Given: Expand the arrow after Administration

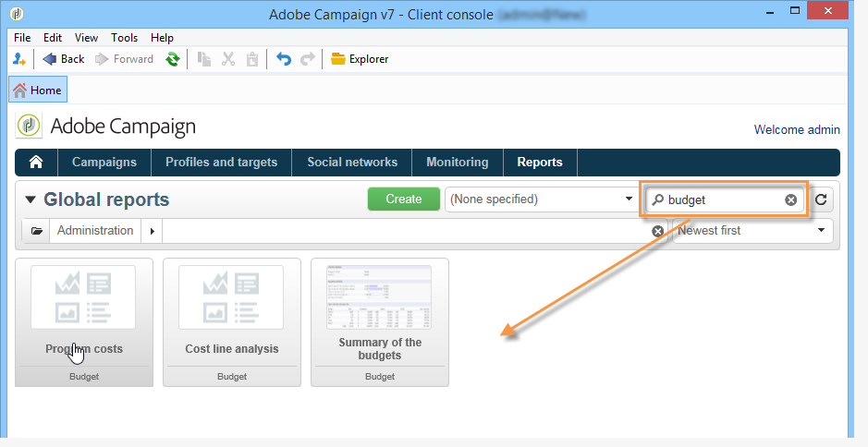Looking at the screenshot, I should coord(152,231).
